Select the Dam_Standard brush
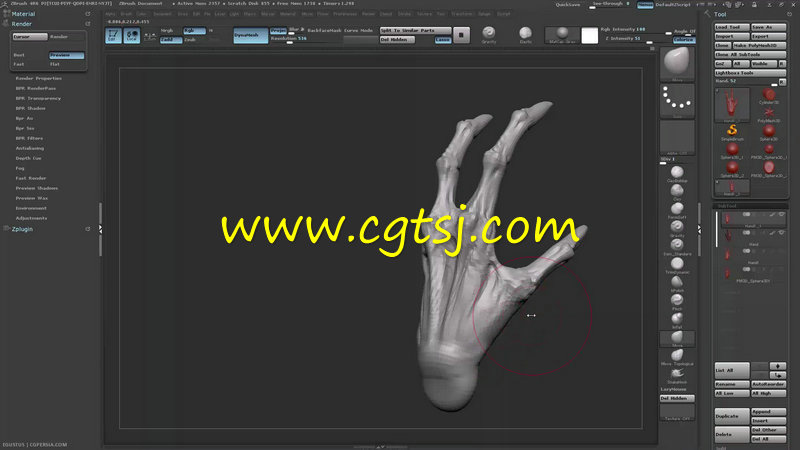Image resolution: width=800 pixels, height=450 pixels. coord(677,246)
